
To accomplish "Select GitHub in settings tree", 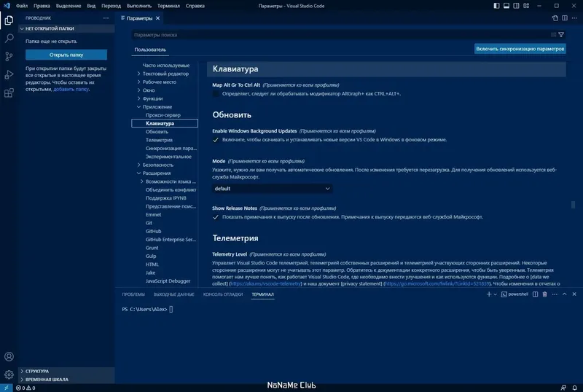I will (x=153, y=231).
